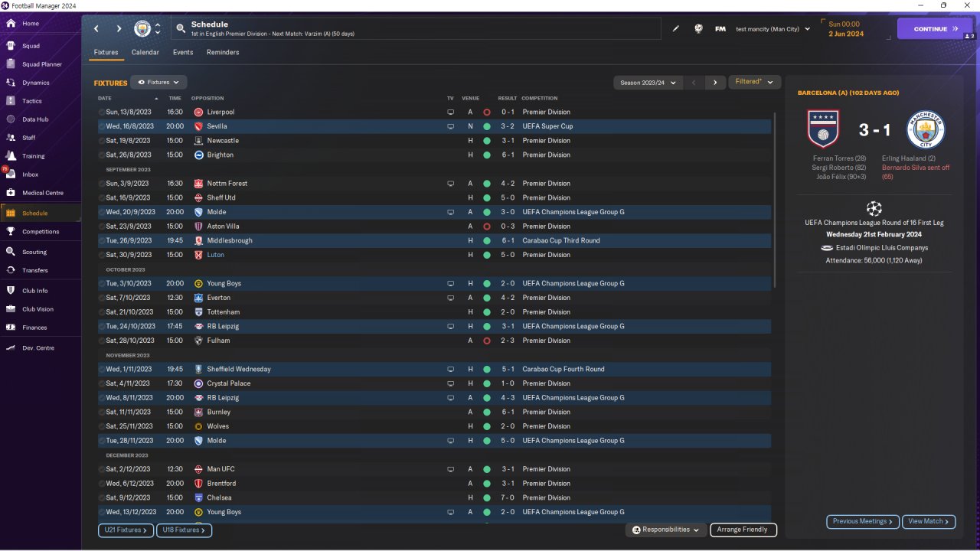980x551 pixels.
Task: Click the date Sun 00:00 2 Jun 2024
Action: coord(846,29)
